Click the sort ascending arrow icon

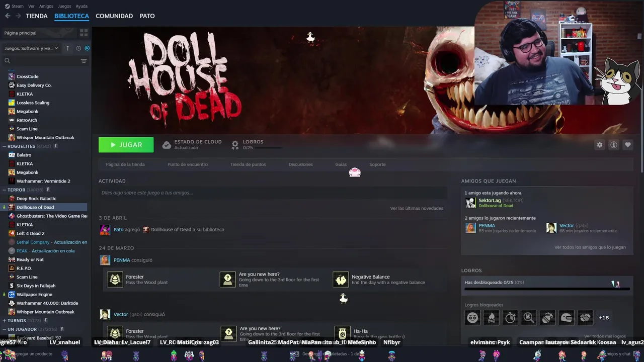(68, 48)
